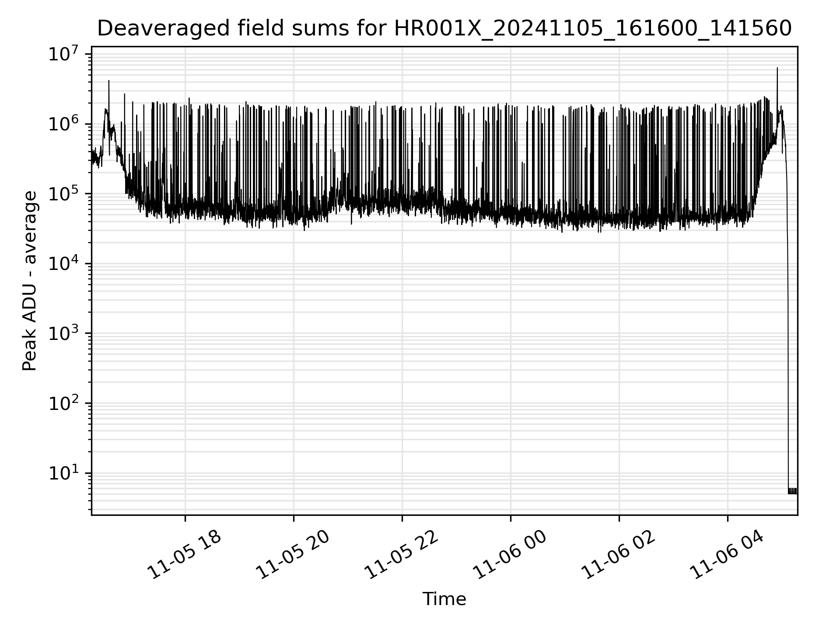The height and width of the screenshot is (630, 840).
Task: Click the plot title HR001X_20241105_161600_141560
Action: click(x=444, y=29)
